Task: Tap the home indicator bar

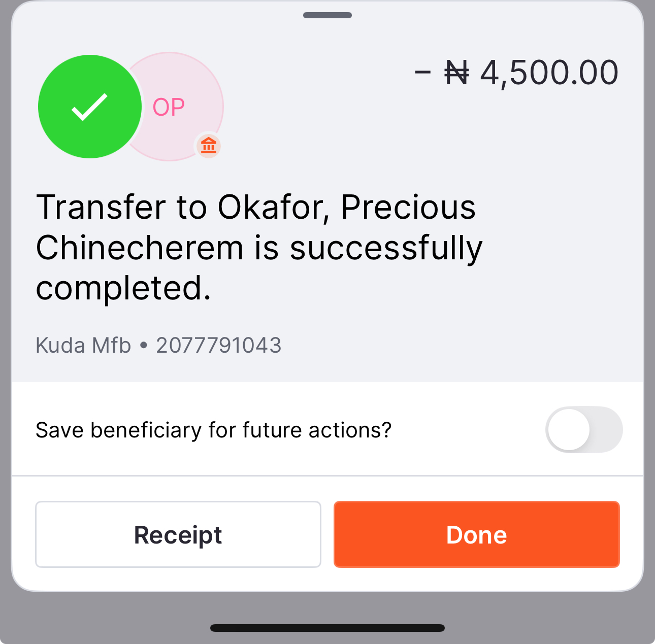Action: 327,628
